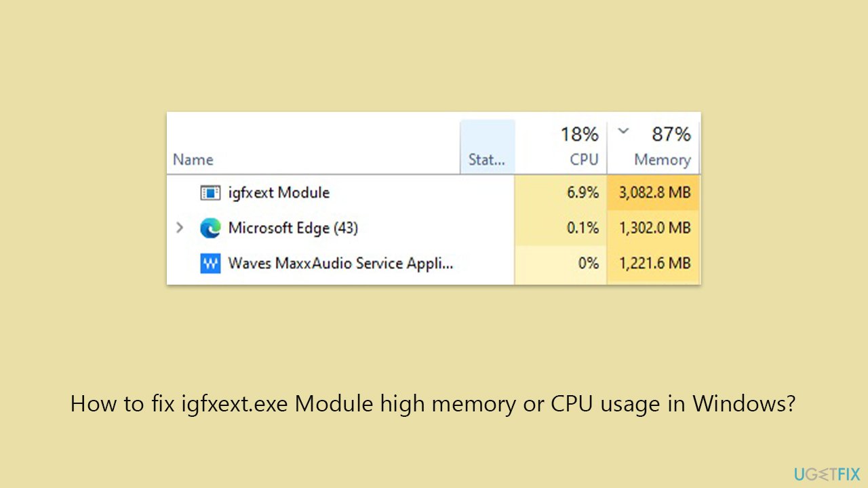Screen dimensions: 868x488
Task: Sort by the Name column header
Action: [193, 159]
